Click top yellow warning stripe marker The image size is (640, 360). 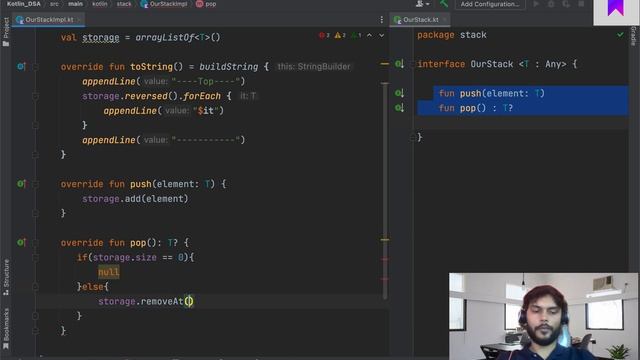tap(384, 64)
